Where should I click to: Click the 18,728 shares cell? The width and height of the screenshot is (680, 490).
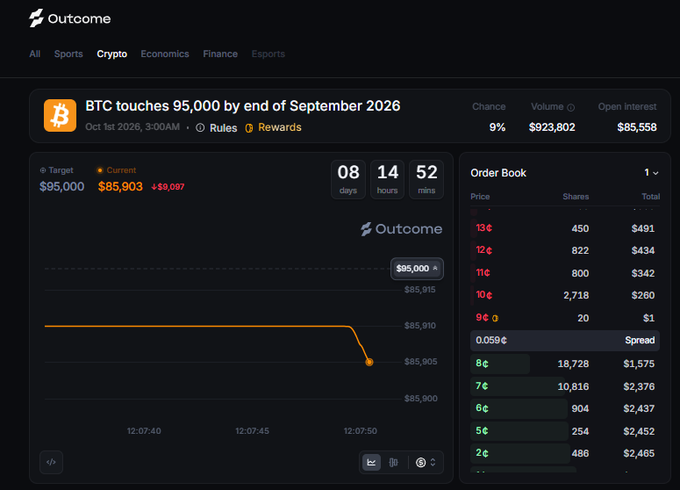click(573, 364)
